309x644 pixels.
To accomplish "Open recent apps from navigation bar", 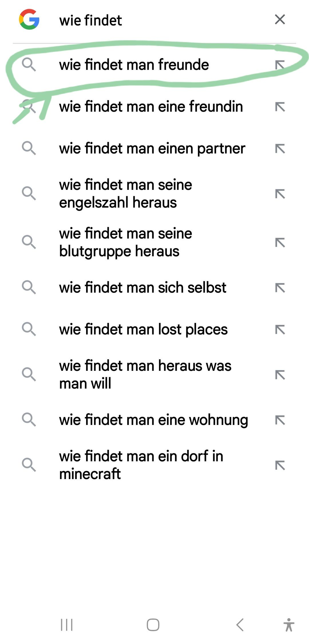I will (x=67, y=625).
